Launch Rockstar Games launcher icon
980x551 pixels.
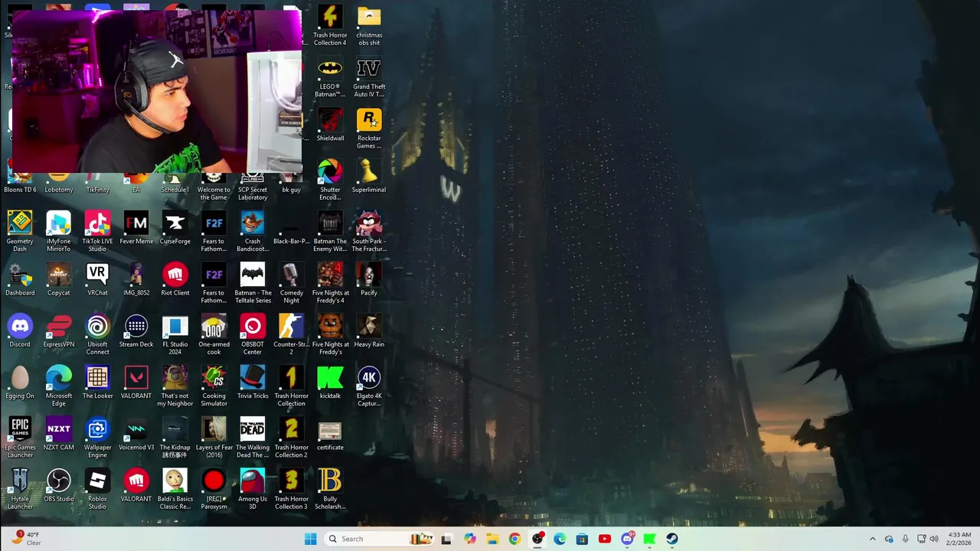[369, 129]
